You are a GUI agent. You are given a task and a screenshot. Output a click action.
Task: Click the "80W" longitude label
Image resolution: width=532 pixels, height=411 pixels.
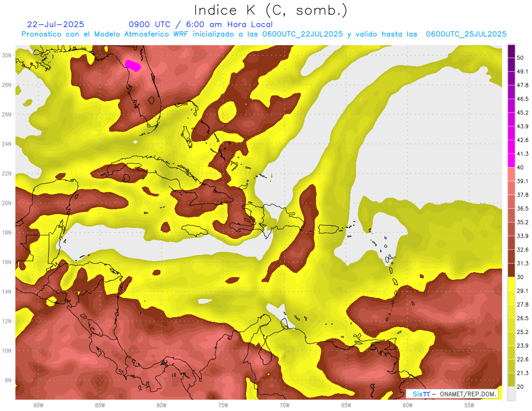coord(161,406)
